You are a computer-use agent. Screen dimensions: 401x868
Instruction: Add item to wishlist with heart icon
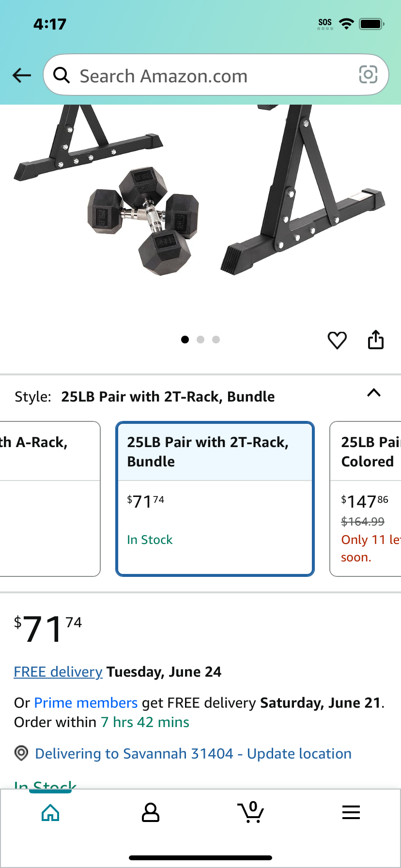337,340
